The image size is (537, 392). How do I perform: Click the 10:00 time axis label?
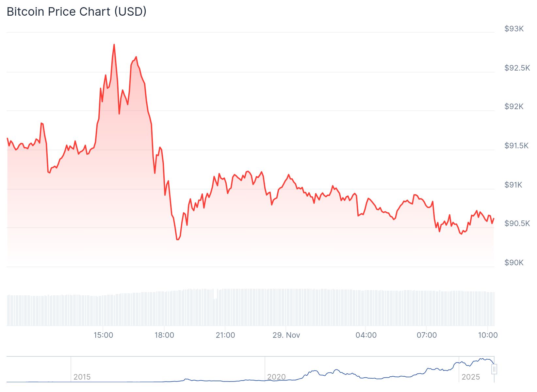tap(488, 335)
